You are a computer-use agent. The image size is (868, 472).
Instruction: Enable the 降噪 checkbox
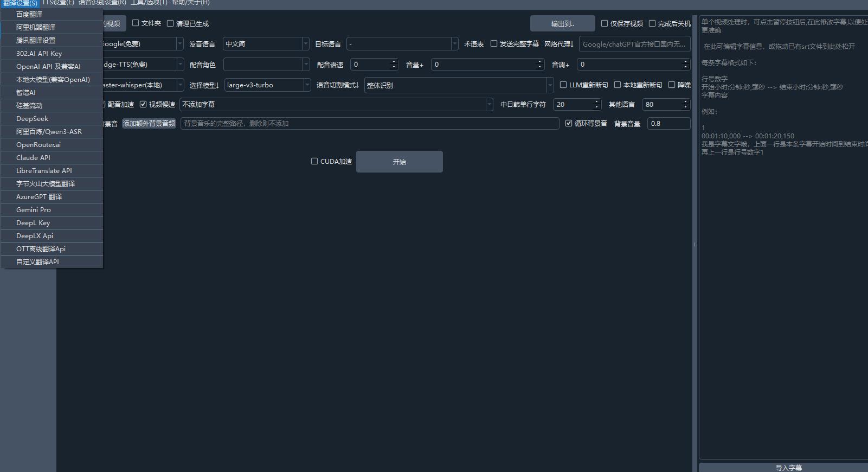(672, 85)
